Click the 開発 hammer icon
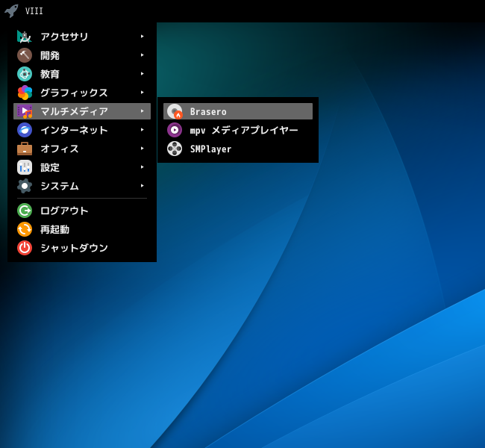The height and width of the screenshot is (448, 485). (25, 55)
